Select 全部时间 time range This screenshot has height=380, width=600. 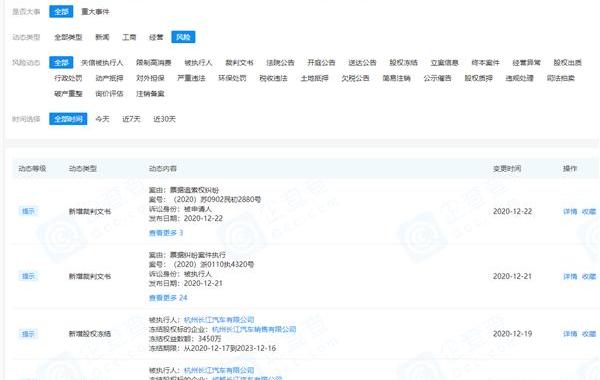click(68, 119)
